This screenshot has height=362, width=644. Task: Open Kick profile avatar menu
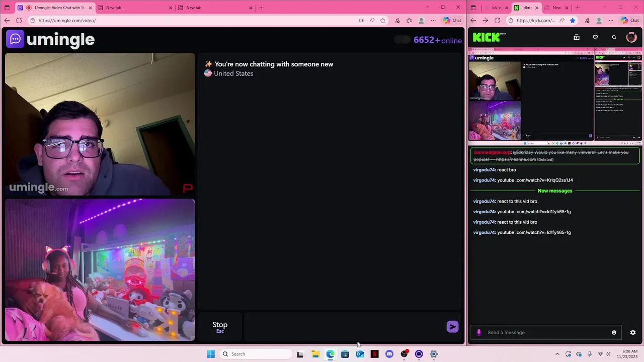coord(631,37)
